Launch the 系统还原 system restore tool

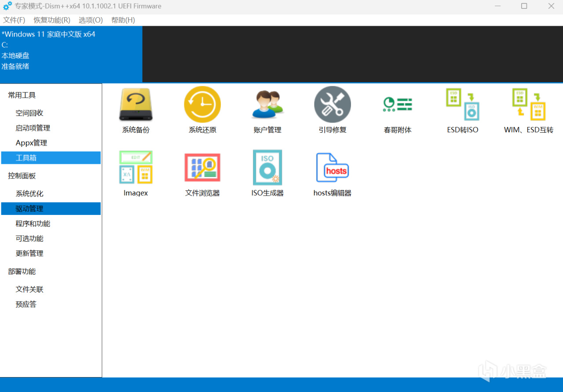click(x=202, y=110)
